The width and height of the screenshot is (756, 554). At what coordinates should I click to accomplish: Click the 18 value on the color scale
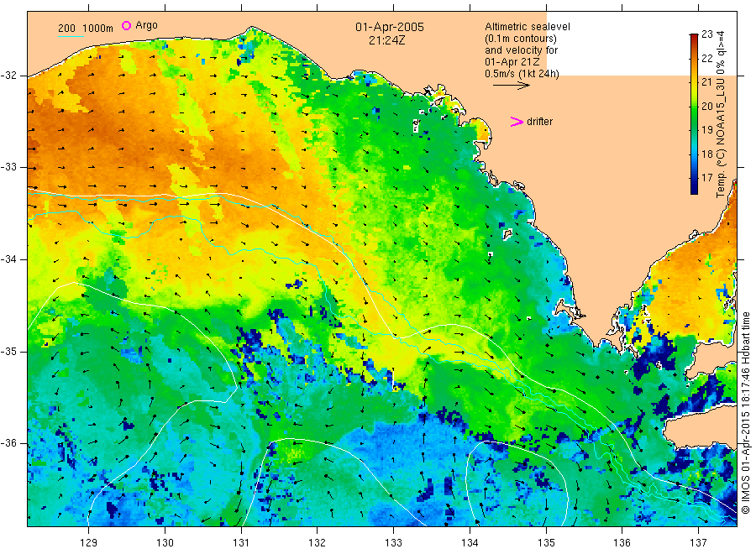706,154
